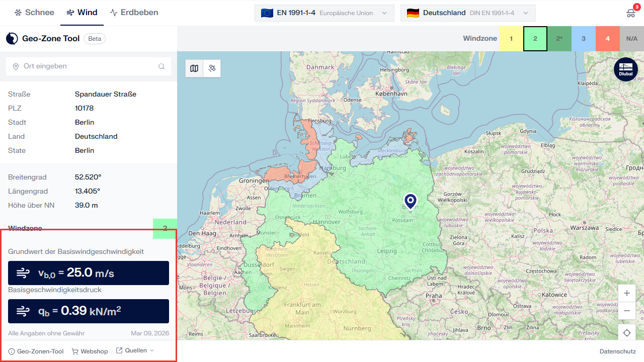The image size is (644, 362).
Task: Zoom out with the minus button
Action: (626, 311)
